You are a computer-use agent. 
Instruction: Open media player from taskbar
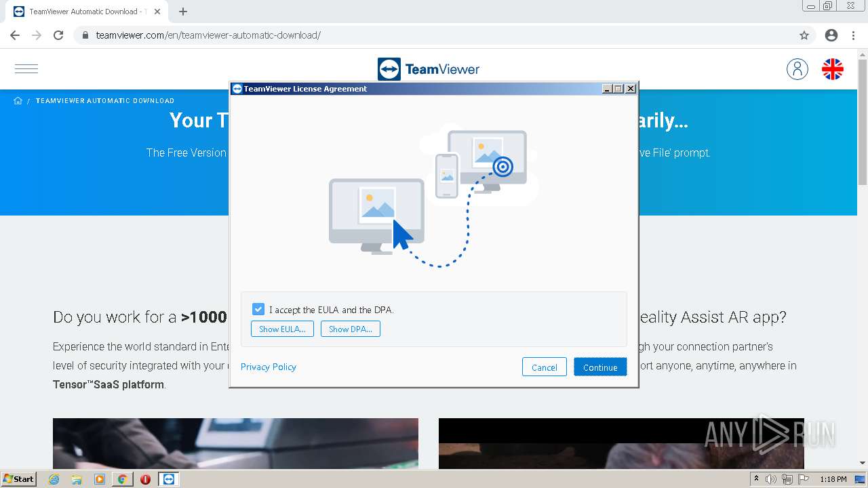tap(100, 479)
